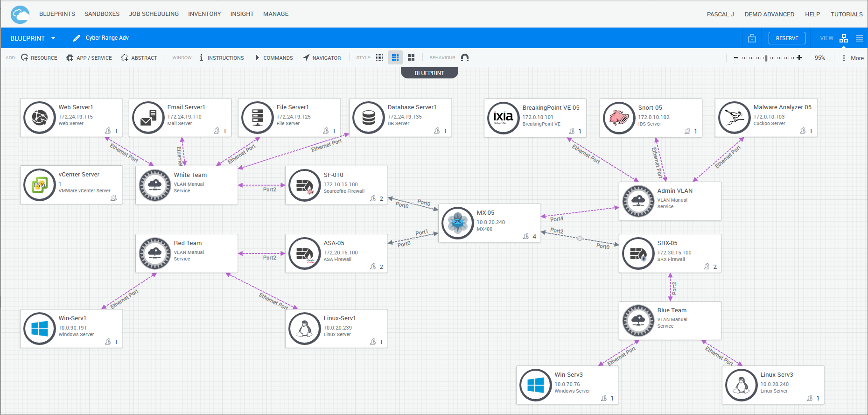Image resolution: width=868 pixels, height=415 pixels.
Task: Click the zoom out minus button
Action: (736, 58)
